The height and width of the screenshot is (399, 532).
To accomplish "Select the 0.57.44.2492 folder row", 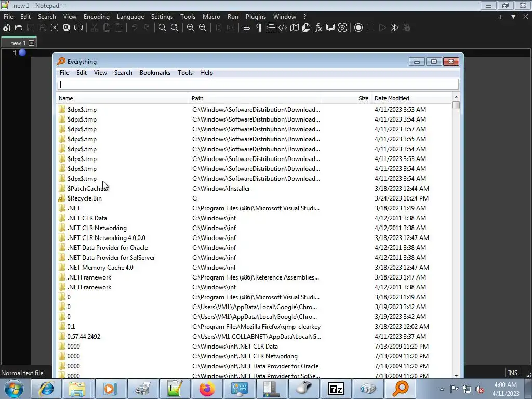I will point(255,336).
